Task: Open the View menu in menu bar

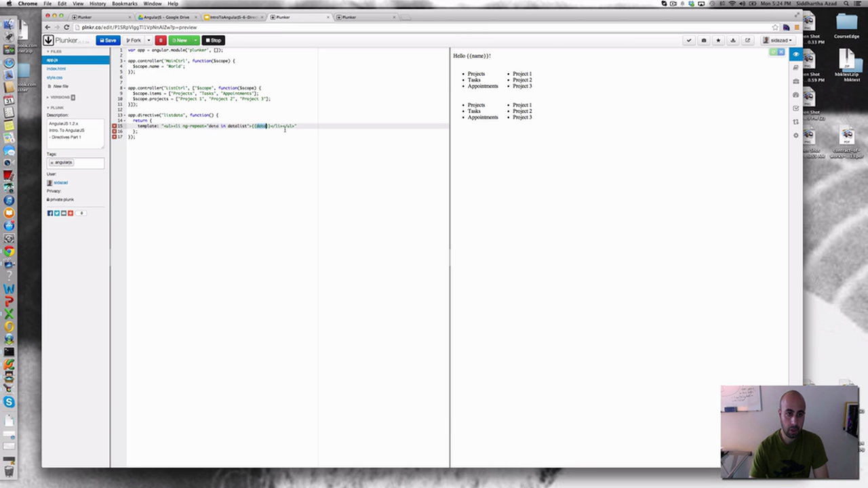Action: [79, 3]
